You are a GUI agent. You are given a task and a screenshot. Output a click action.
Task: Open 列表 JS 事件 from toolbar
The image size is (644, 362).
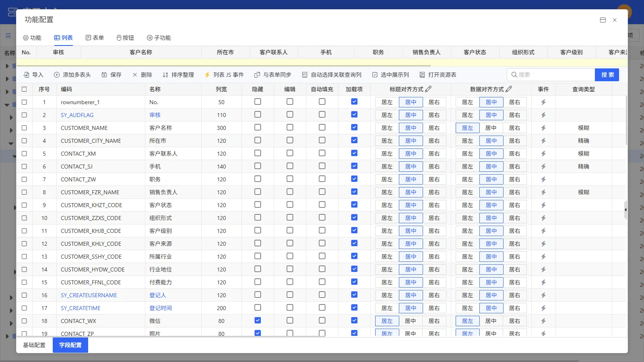click(x=224, y=75)
